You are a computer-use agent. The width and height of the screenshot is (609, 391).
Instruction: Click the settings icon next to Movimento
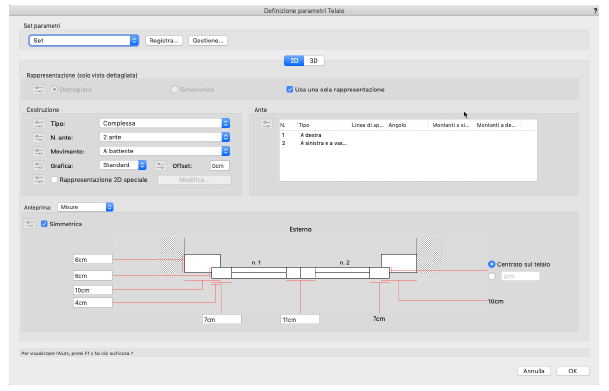(38, 151)
